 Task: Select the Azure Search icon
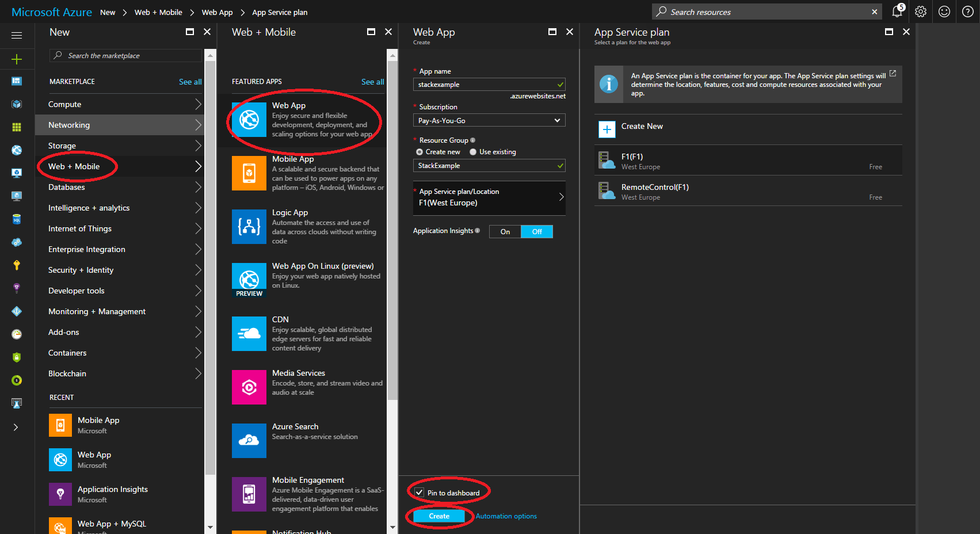tap(249, 441)
